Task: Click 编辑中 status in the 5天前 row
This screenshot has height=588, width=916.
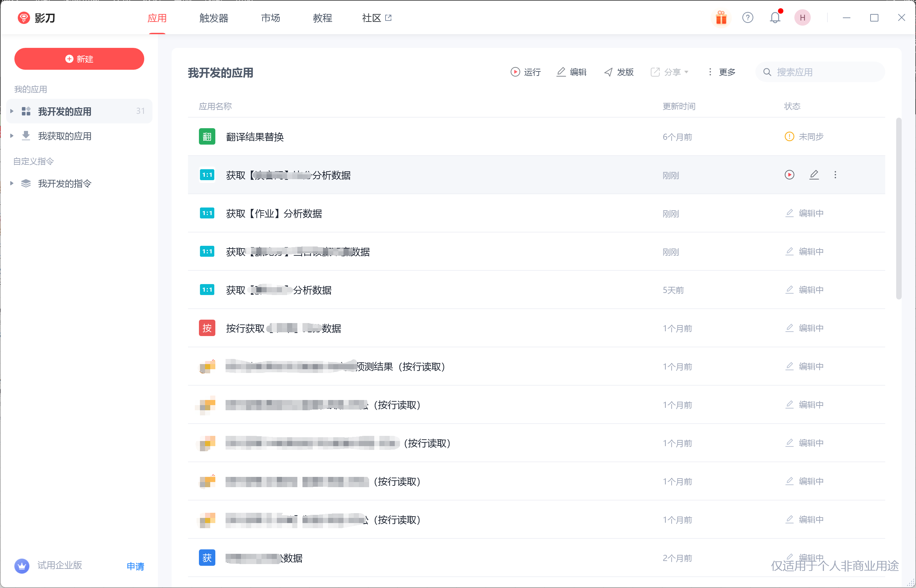Action: coord(804,290)
